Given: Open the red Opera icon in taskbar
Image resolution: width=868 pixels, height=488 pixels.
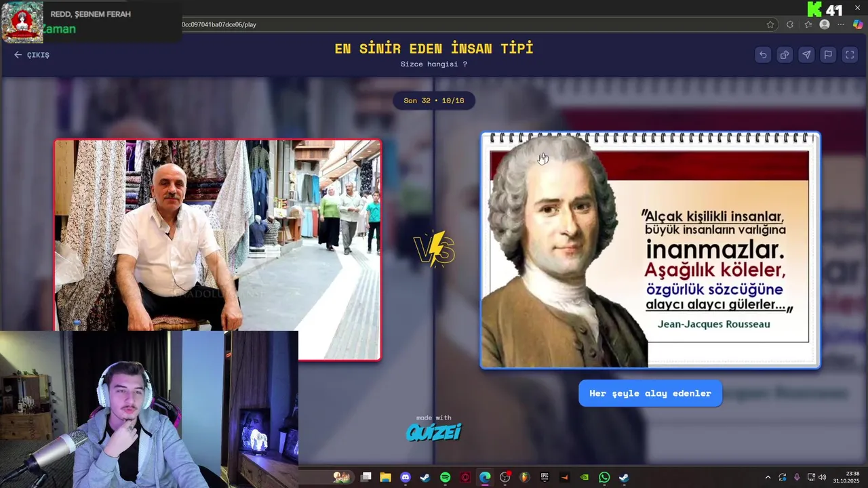Looking at the screenshot, I should pos(465,477).
